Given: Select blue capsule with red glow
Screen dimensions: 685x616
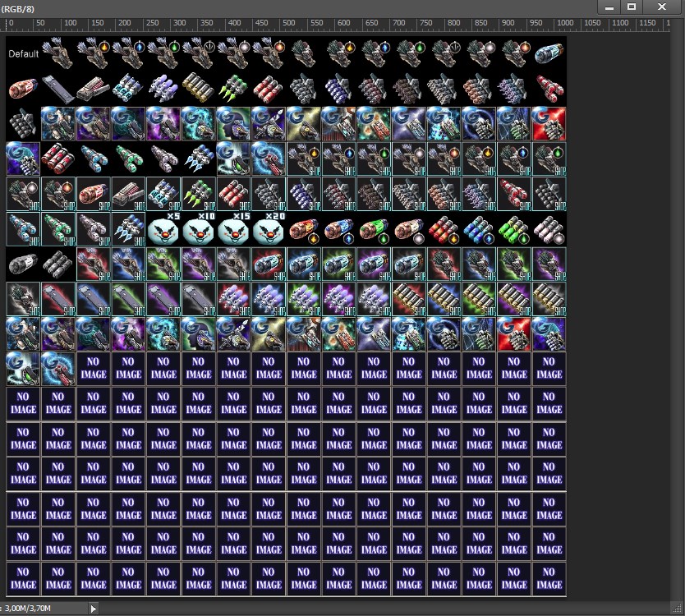Looking at the screenshot, I should pyautogui.click(x=269, y=264).
